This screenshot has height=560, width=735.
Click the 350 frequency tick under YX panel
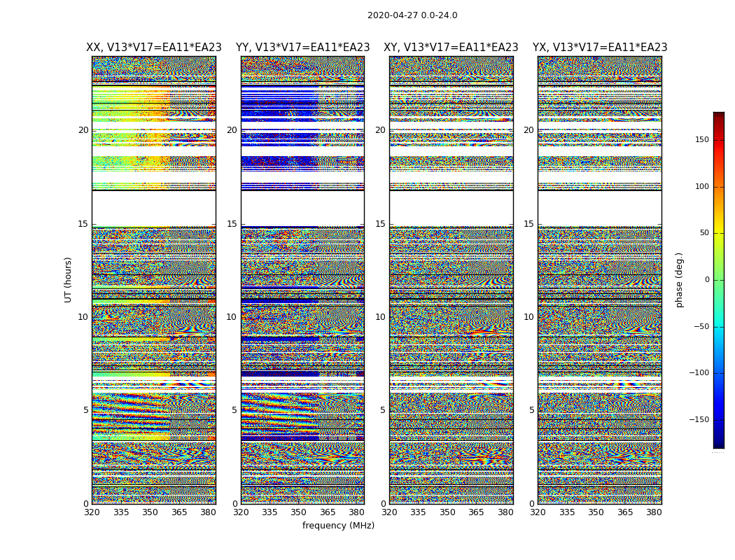[596, 512]
